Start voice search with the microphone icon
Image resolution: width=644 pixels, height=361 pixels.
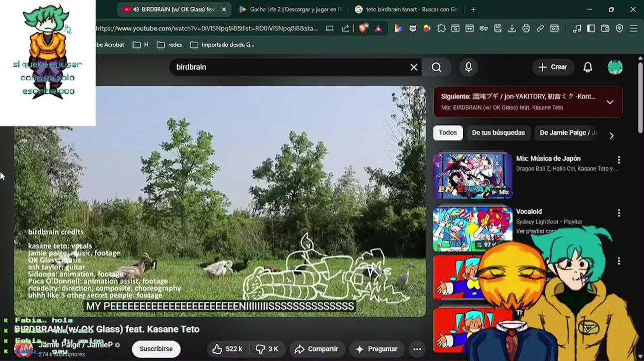(468, 67)
